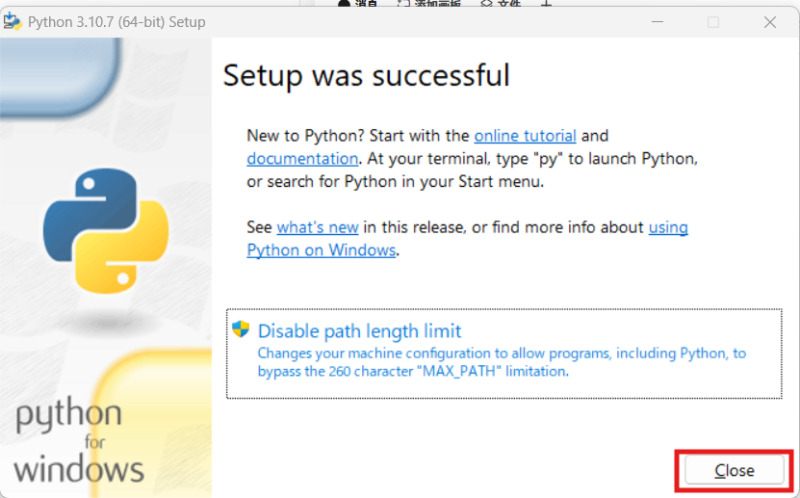The height and width of the screenshot is (498, 800).
Task: Click the Close button
Action: [x=734, y=470]
